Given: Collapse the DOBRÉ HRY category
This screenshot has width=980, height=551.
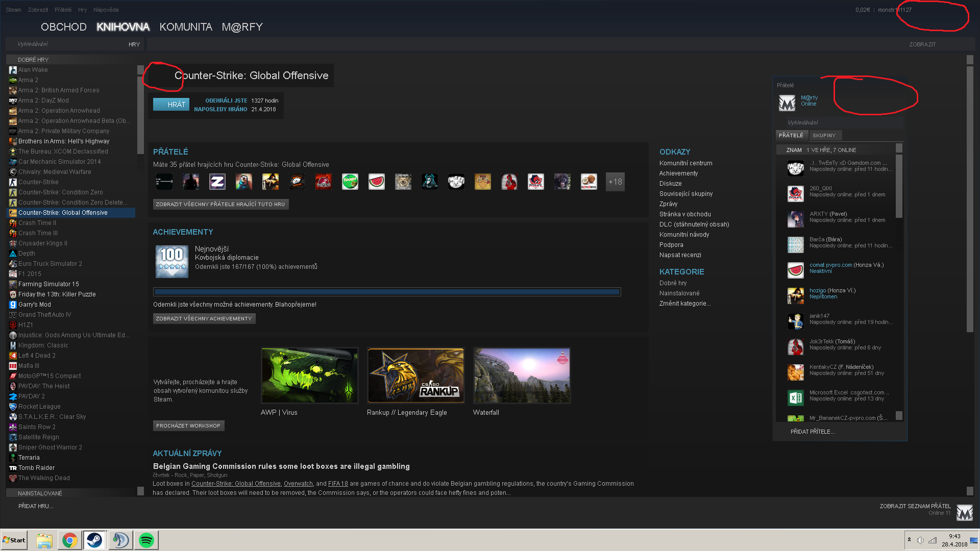Looking at the screenshot, I should pos(33,60).
